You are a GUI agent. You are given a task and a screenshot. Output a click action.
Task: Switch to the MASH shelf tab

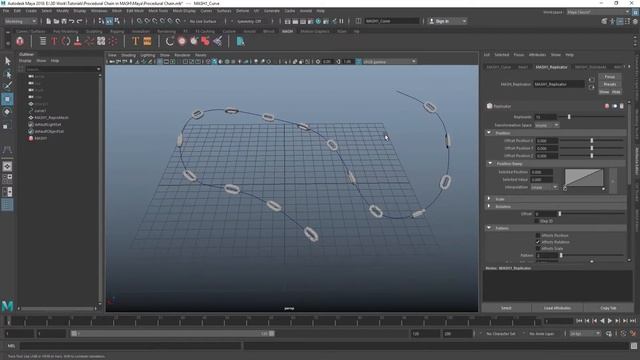[287, 31]
